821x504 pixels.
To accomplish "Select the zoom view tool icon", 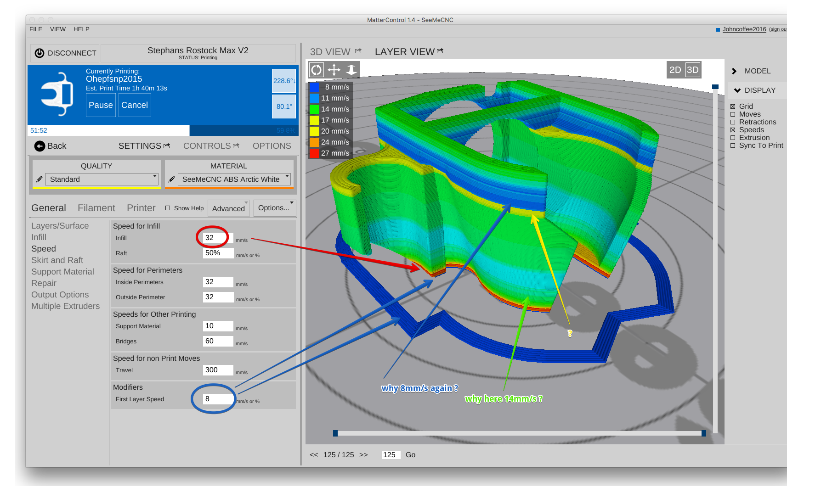I will tap(351, 70).
